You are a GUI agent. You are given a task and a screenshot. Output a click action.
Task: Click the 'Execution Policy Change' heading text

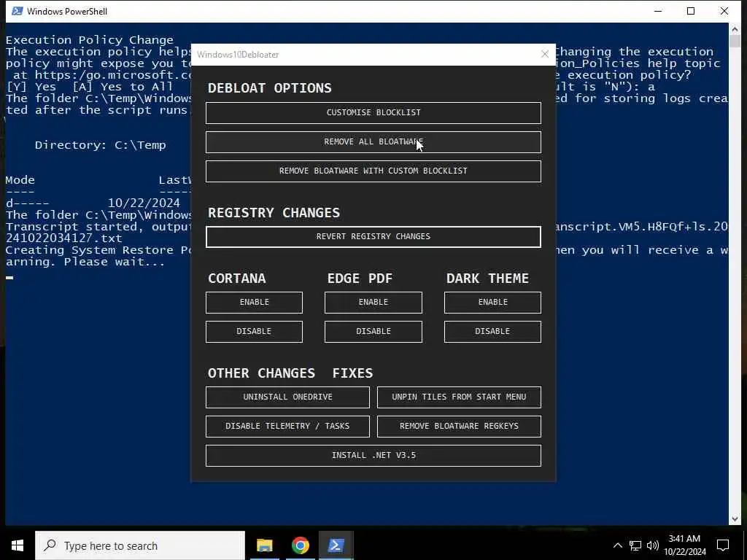tap(90, 40)
